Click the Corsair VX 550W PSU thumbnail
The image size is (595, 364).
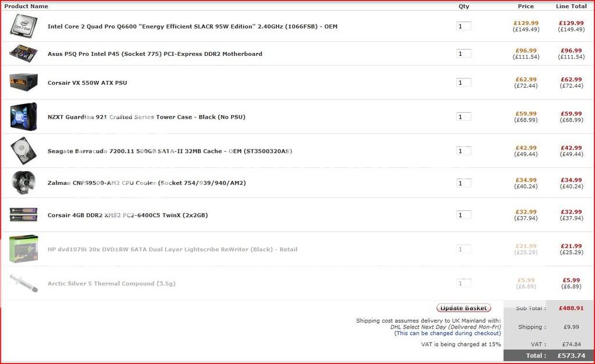pos(23,83)
